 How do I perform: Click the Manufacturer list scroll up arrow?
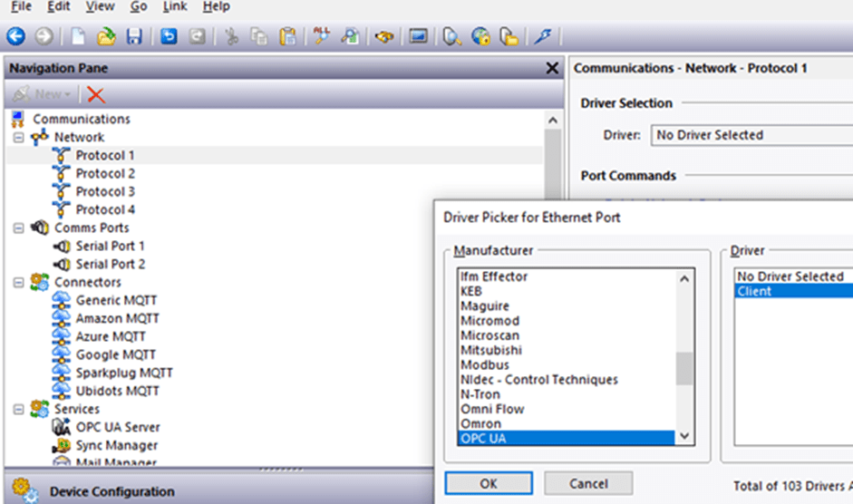(684, 278)
